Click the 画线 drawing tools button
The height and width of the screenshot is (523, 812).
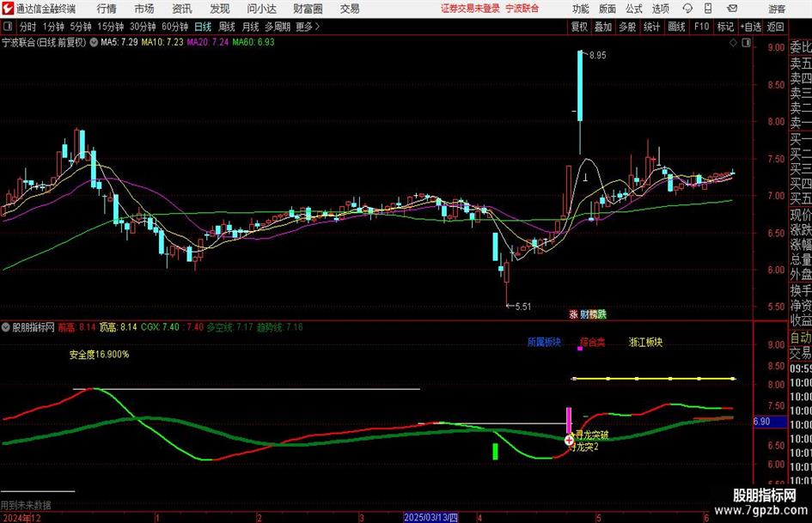point(677,27)
